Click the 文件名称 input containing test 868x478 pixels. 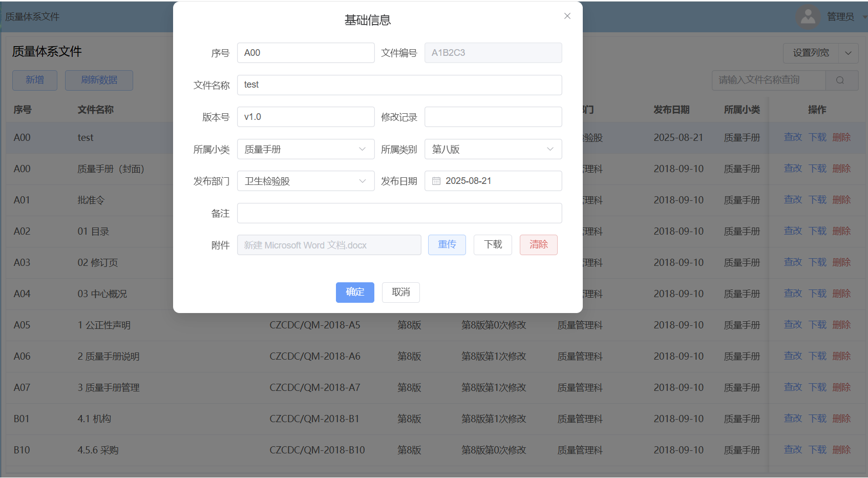[x=399, y=85]
